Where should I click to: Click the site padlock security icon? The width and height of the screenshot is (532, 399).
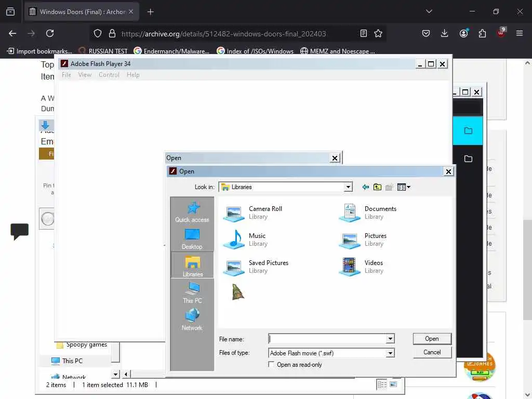112,33
